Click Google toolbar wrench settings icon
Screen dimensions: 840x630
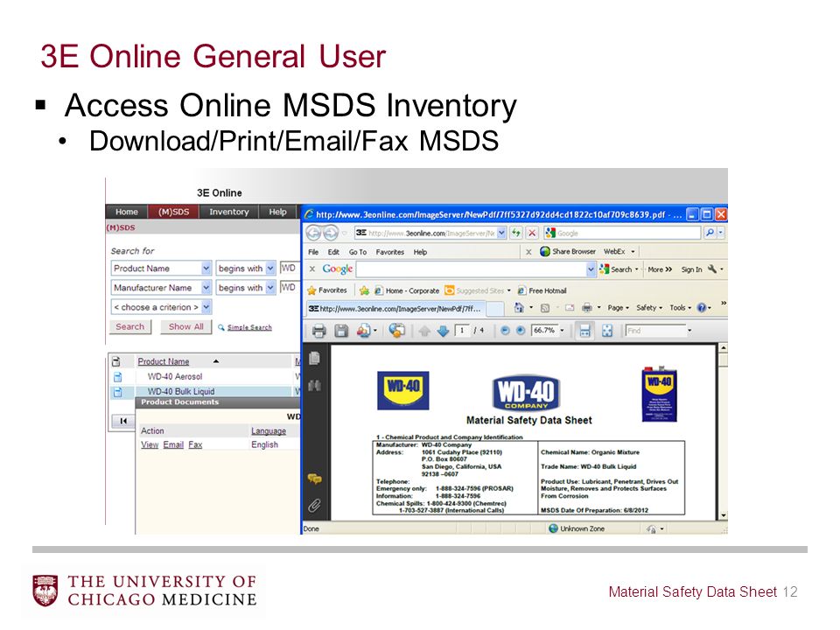pyautogui.click(x=712, y=269)
